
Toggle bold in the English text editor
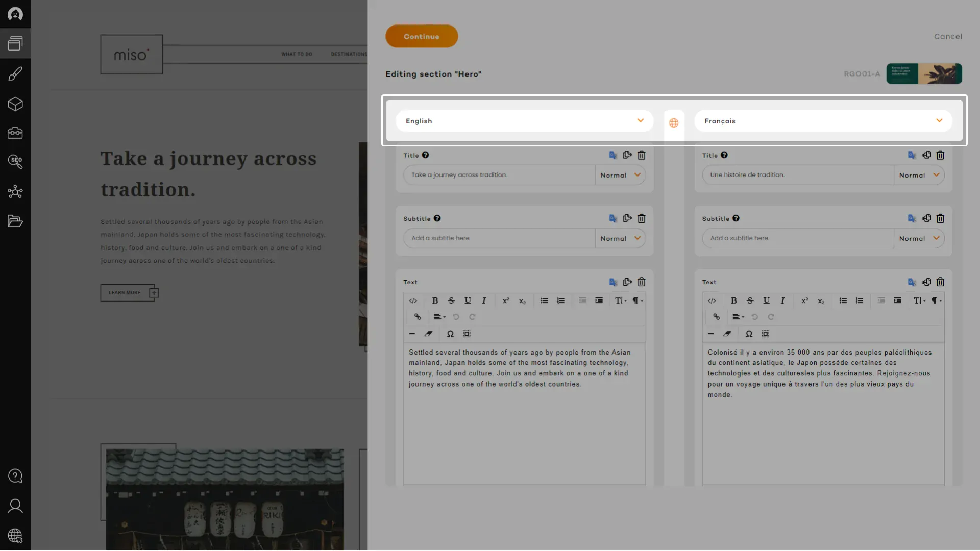435,300
